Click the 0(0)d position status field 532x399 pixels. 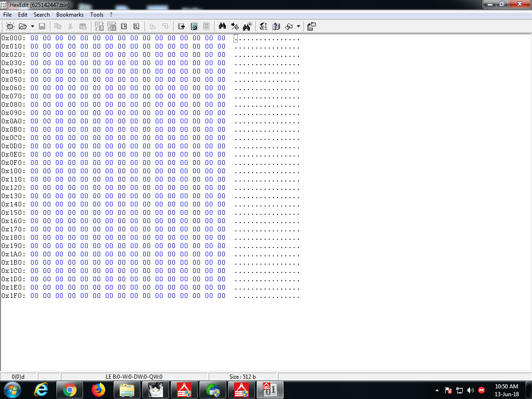(x=18, y=377)
